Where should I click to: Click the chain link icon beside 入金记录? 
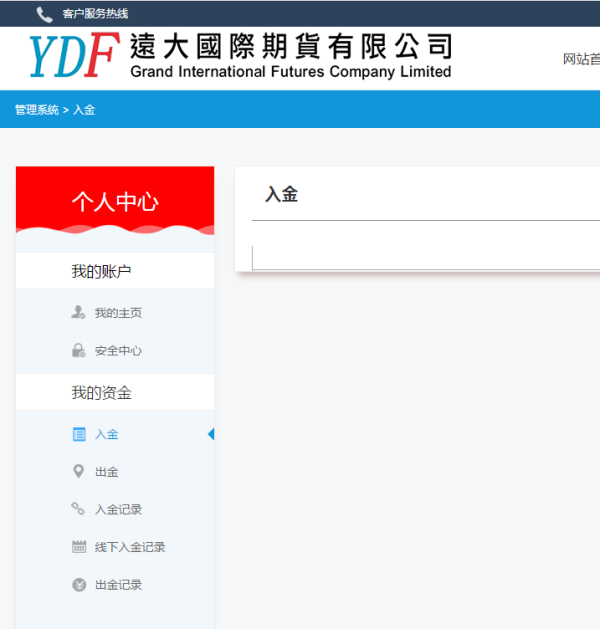79,509
